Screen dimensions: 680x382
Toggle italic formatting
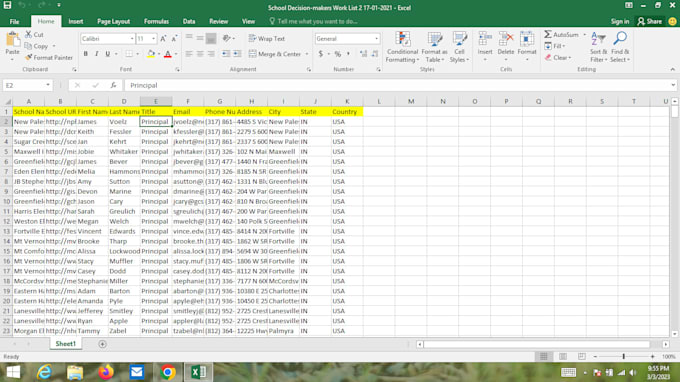(96, 54)
